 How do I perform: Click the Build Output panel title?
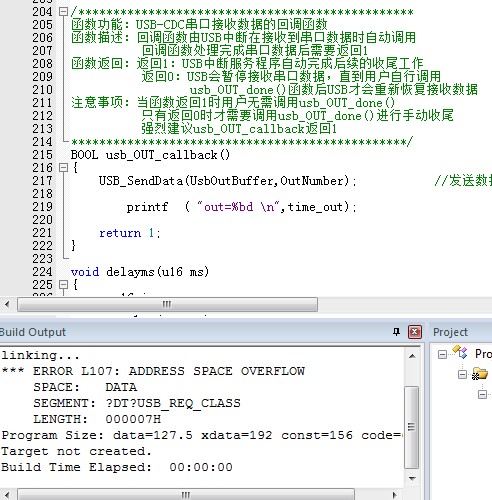(33, 332)
